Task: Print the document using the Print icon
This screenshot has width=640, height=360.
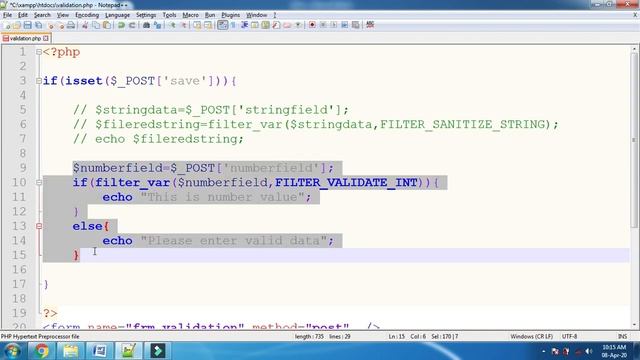Action: click(71, 25)
